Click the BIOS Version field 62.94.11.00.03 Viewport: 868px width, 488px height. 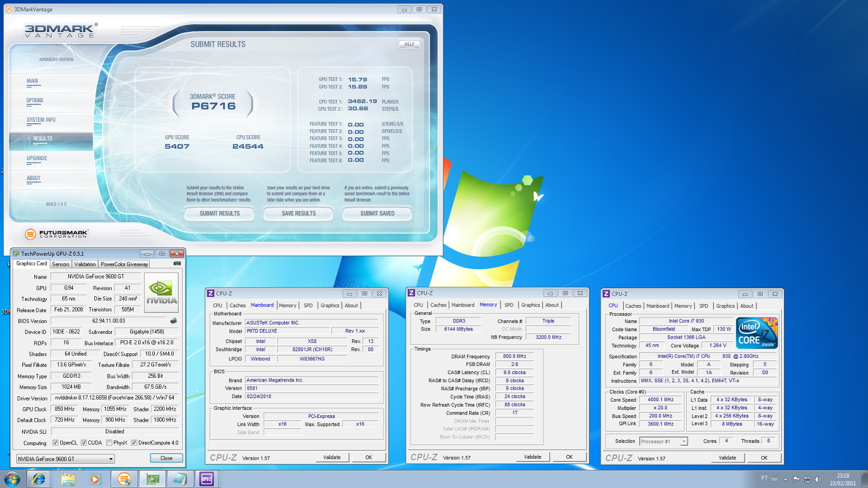[109, 321]
